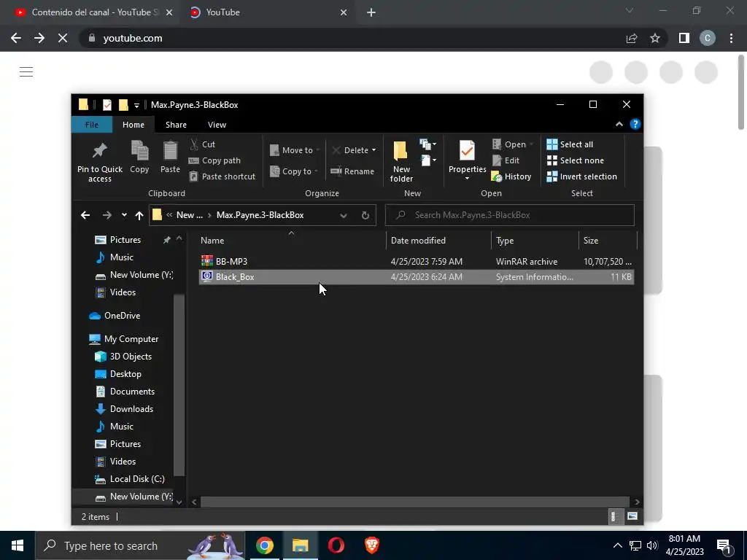Open Desktop in navigation pane
This screenshot has height=560, width=747.
(x=117, y=374)
